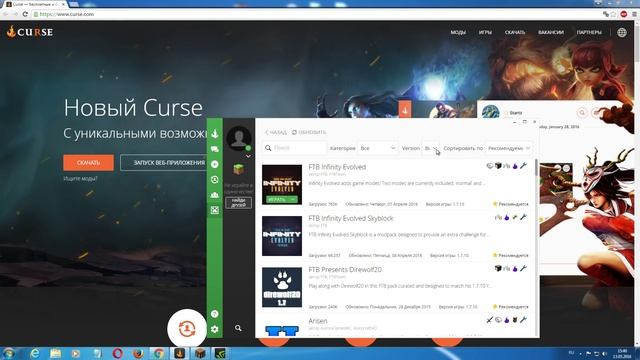The width and height of the screenshot is (640, 360).
Task: Open the FTB Infinity Evolved Skyblock thumbnail
Action: (282, 236)
